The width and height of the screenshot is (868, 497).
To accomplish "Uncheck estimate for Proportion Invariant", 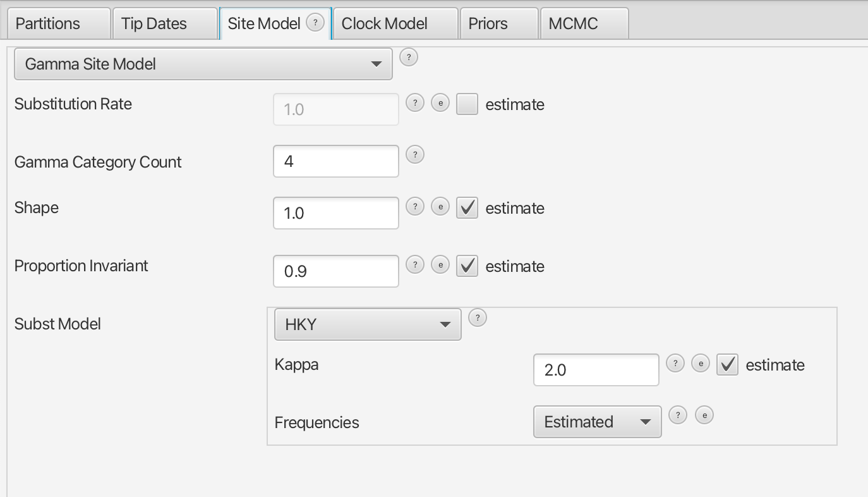I will 467,266.
